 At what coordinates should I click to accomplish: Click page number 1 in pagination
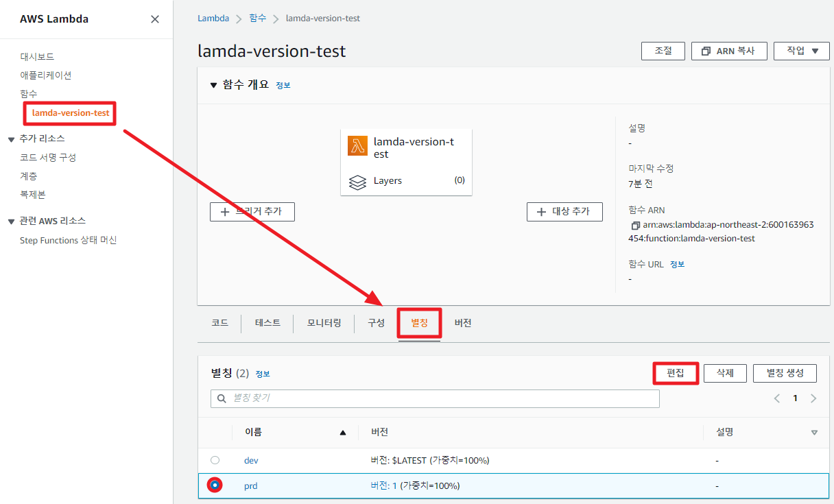(x=796, y=398)
